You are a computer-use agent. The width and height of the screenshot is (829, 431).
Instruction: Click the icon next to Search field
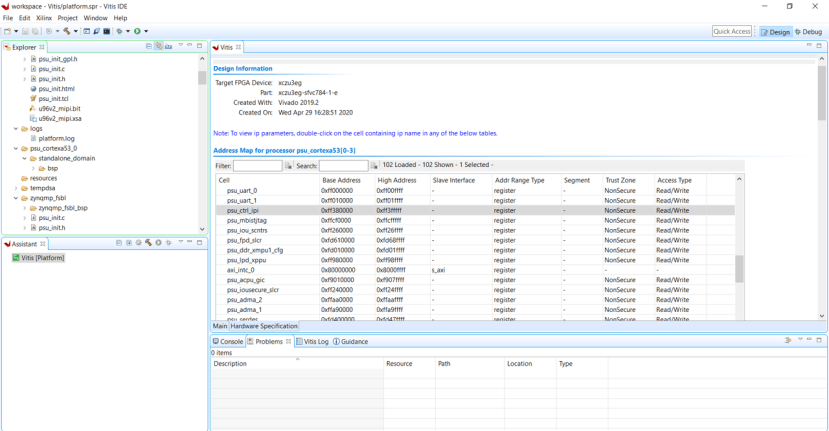coord(374,166)
